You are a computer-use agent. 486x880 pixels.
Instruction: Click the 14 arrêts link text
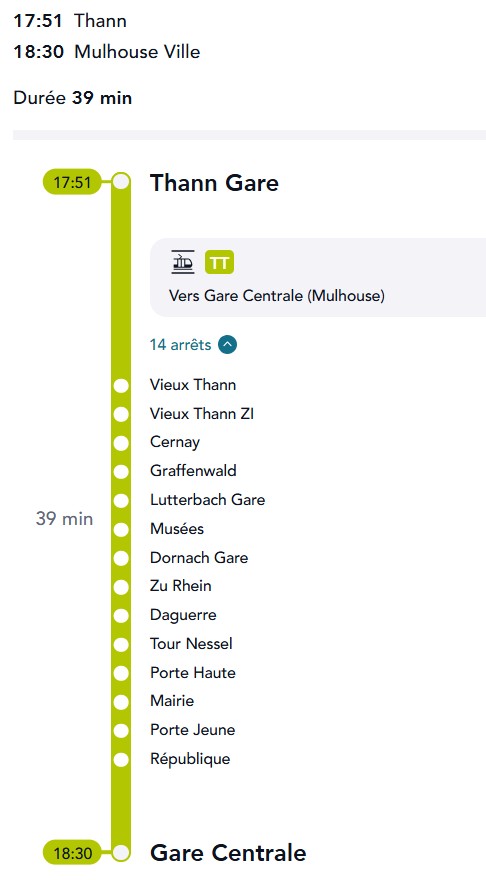(181, 345)
